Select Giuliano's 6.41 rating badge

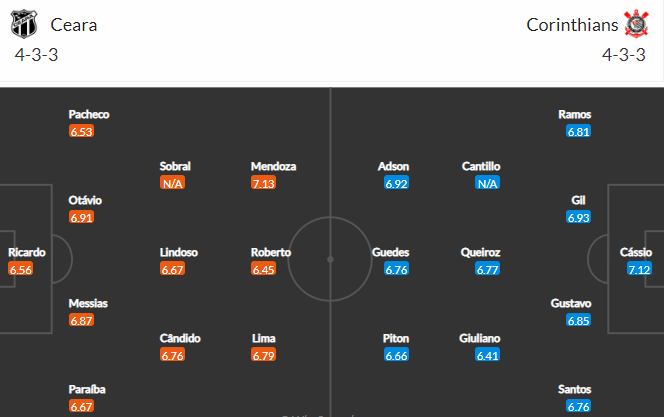tap(487, 355)
